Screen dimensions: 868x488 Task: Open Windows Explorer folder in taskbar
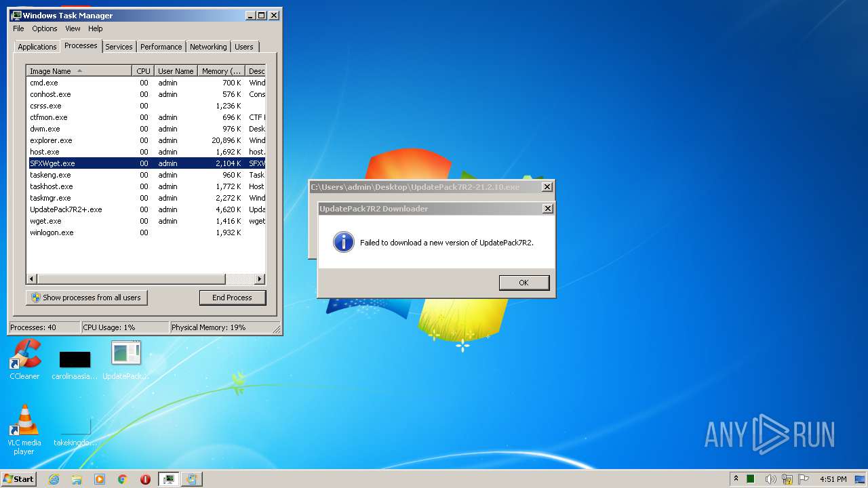(x=77, y=479)
